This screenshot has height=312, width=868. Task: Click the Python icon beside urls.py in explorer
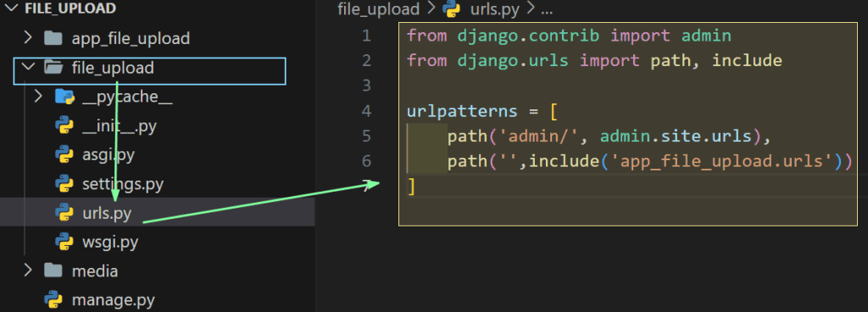64,213
